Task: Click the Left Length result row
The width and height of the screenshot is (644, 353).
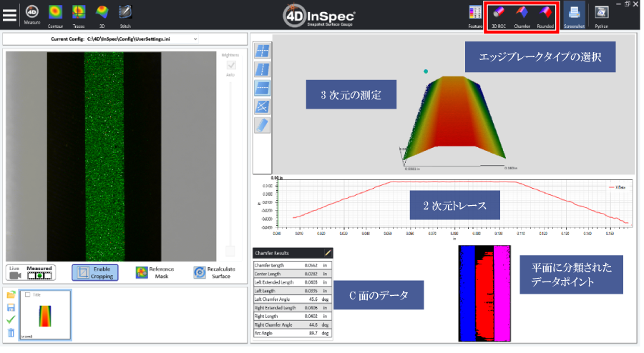Action: (293, 291)
